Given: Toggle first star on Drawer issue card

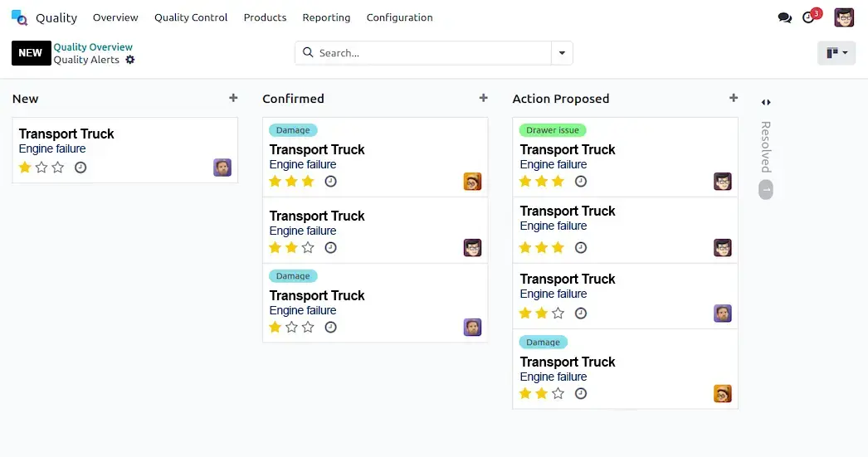Looking at the screenshot, I should pos(525,181).
